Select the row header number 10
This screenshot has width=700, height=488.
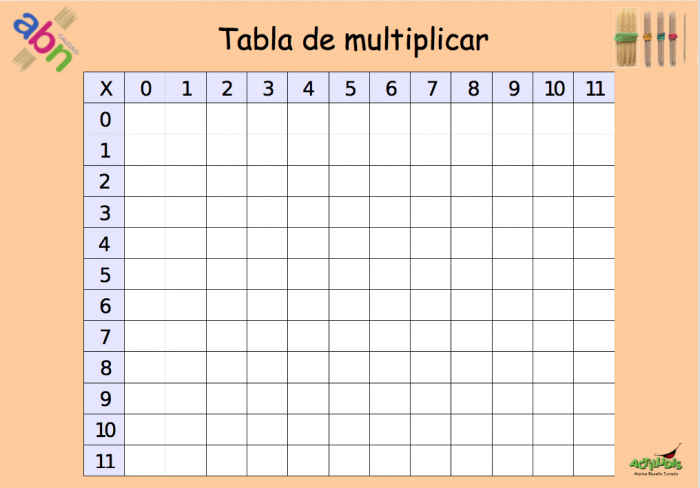[x=105, y=429]
